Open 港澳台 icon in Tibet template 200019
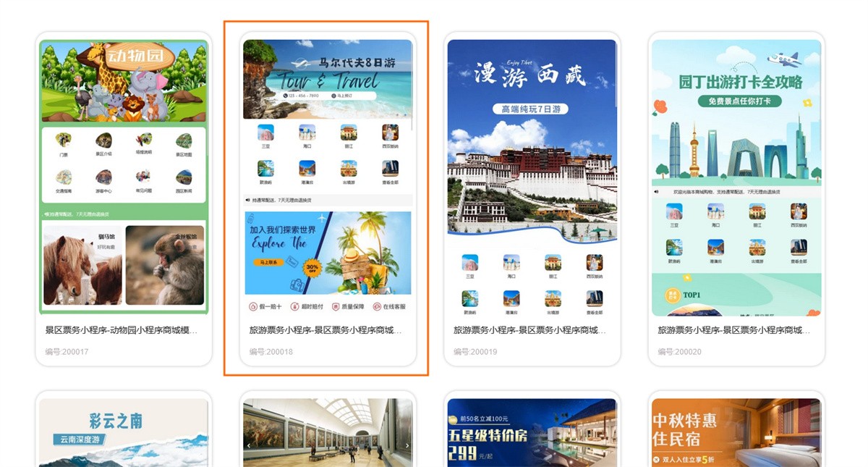Image resolution: width=868 pixels, height=467 pixels. (x=511, y=298)
